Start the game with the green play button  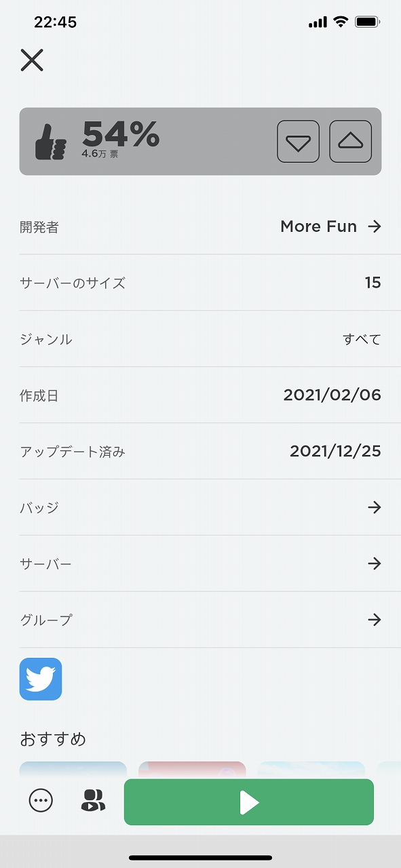click(x=249, y=802)
